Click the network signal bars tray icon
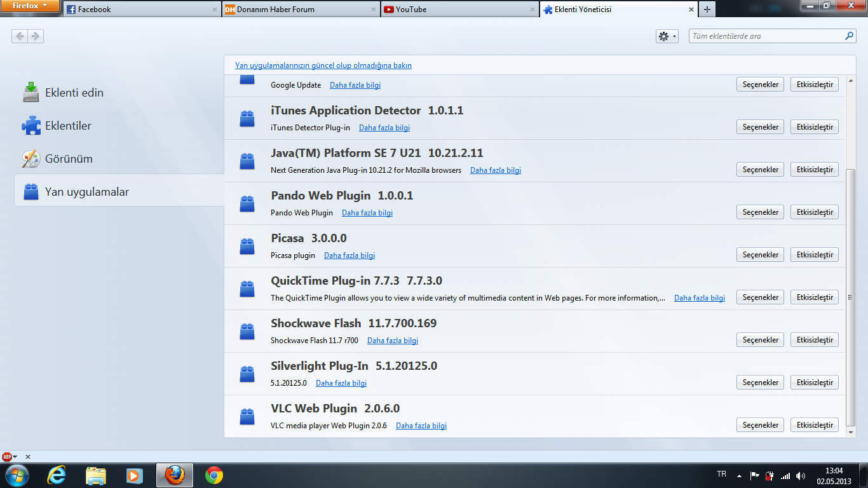 [785, 475]
